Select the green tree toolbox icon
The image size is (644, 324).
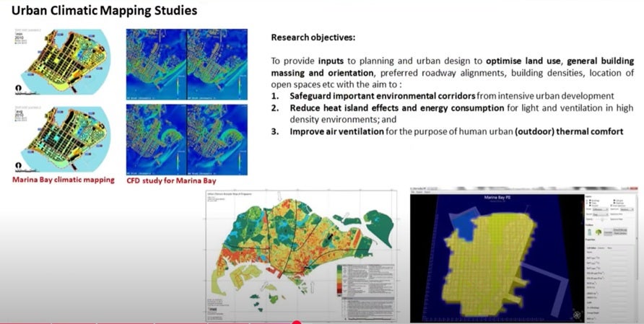click(599, 232)
